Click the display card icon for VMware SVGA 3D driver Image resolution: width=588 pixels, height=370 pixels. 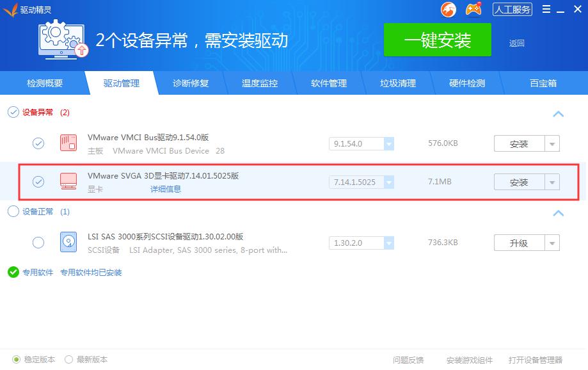68,181
